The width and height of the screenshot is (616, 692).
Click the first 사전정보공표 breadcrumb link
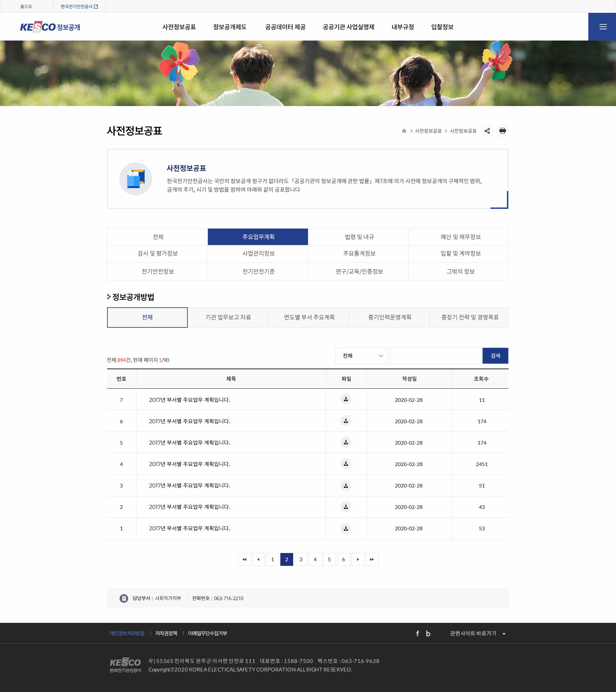pos(428,131)
